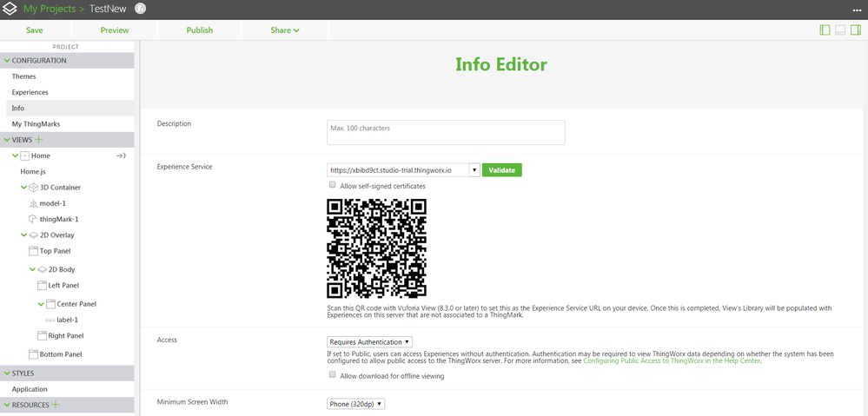Click the Bottom Panel icon
The width and height of the screenshot is (868, 416).
coord(33,354)
